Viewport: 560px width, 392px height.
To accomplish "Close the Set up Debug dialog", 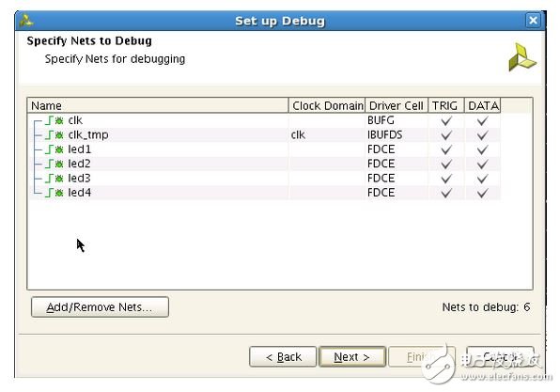I will click(533, 21).
